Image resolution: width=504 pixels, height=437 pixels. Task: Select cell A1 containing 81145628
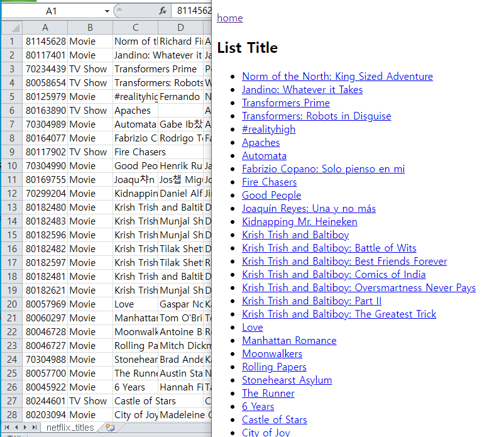pos(45,41)
